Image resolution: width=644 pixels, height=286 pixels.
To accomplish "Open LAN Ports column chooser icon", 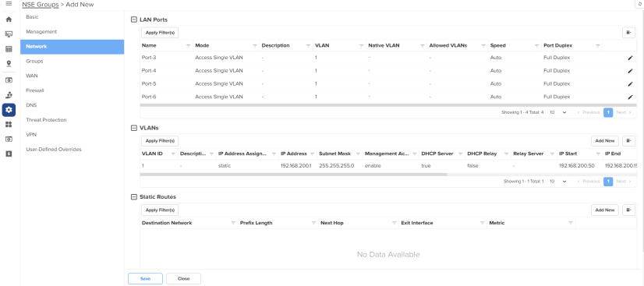I will click(628, 33).
